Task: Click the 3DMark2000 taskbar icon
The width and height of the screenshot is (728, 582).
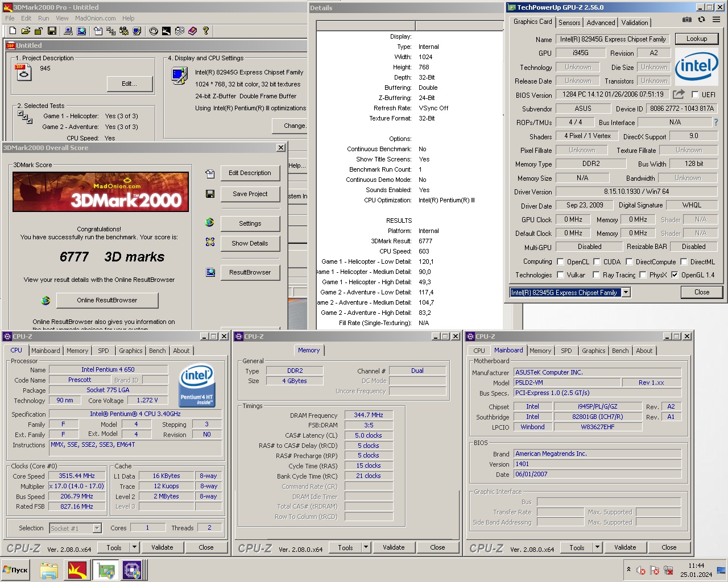Action: [x=77, y=570]
